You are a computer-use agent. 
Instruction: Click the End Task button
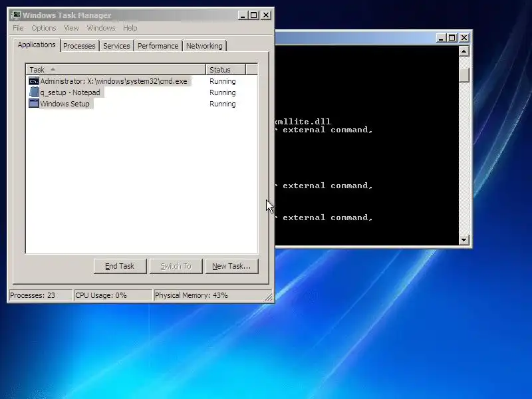point(120,266)
